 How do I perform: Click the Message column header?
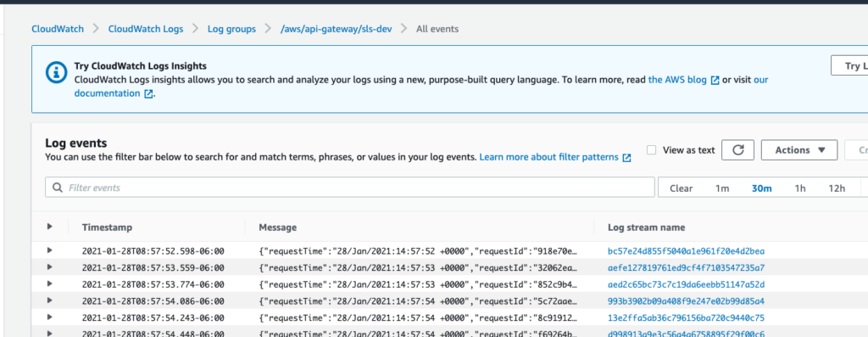pyautogui.click(x=277, y=227)
